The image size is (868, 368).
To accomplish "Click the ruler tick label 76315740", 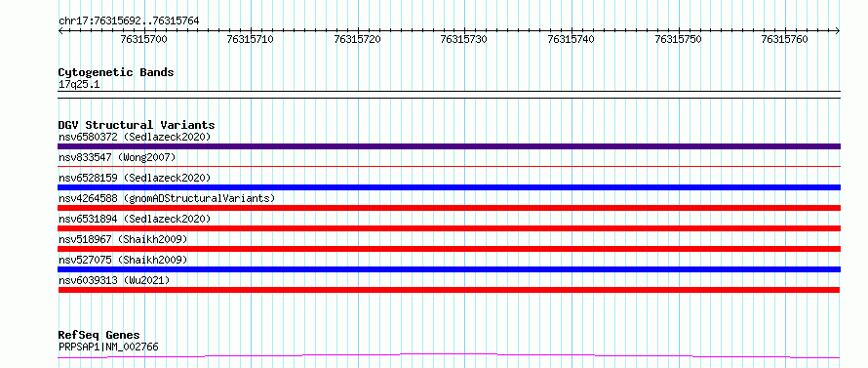I will pyautogui.click(x=571, y=39).
